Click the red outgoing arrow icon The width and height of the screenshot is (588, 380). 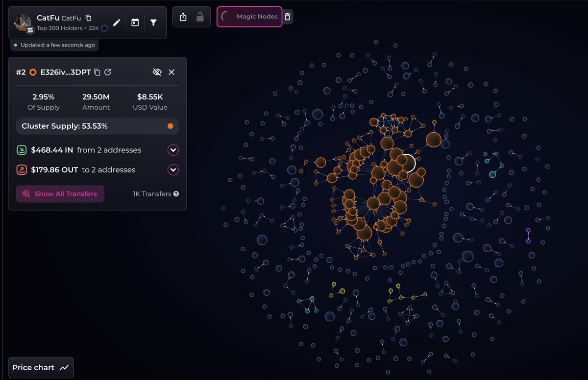click(22, 170)
